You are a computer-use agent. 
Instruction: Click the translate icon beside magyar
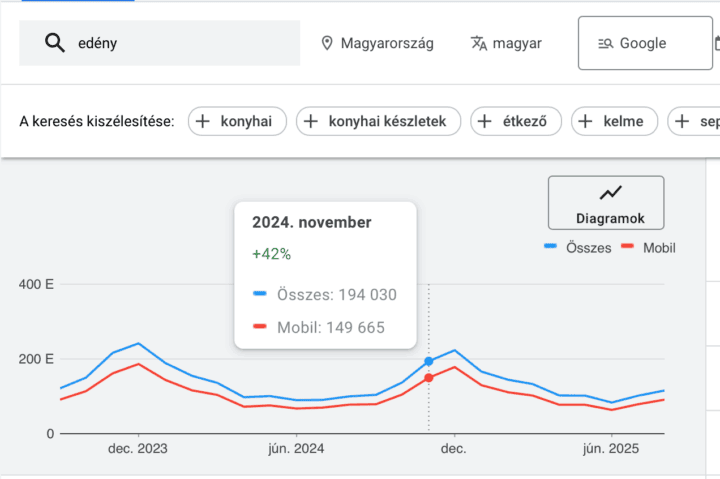point(479,43)
